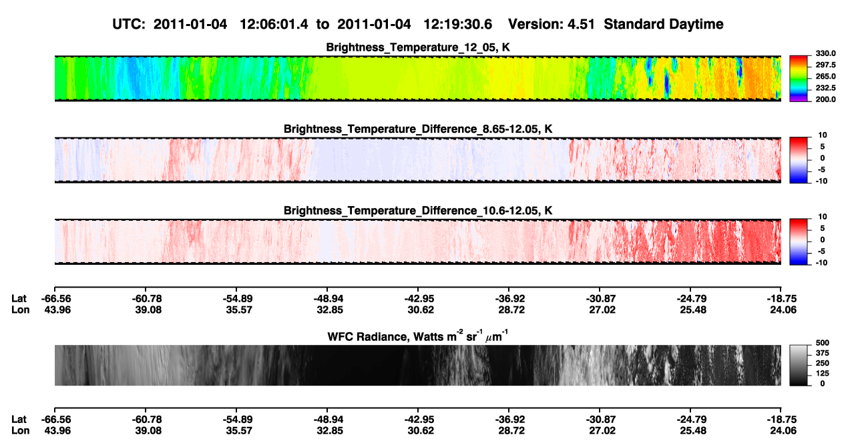
Task: Click the 'UTC:' label in the title
Action: click(x=130, y=24)
